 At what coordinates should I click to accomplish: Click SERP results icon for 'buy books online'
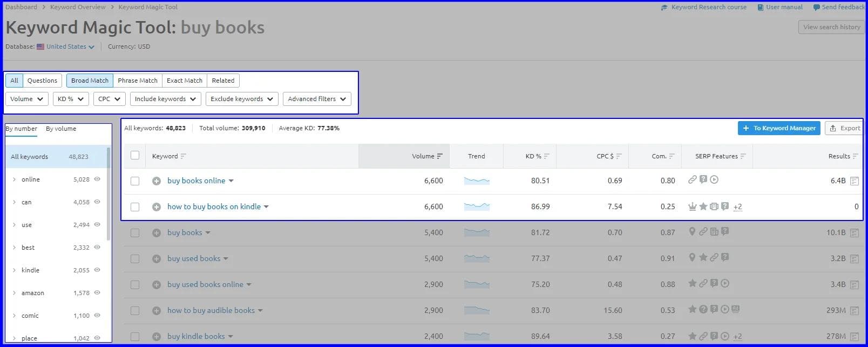(x=854, y=181)
